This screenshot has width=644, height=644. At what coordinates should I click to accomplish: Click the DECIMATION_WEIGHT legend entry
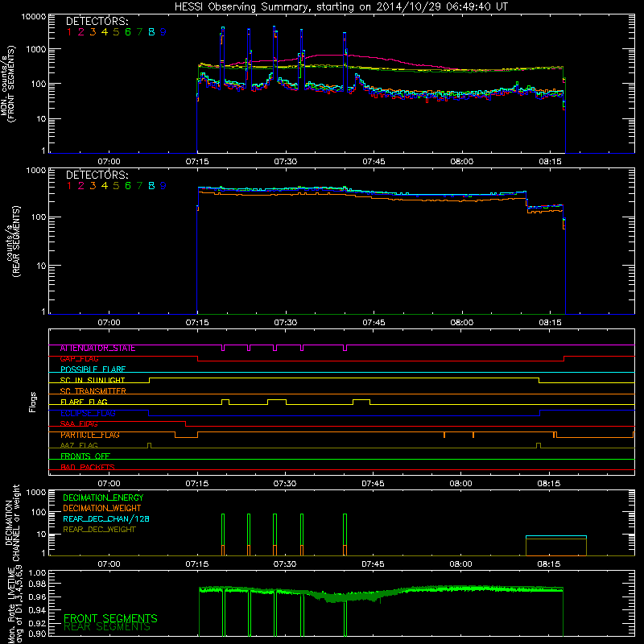point(102,509)
